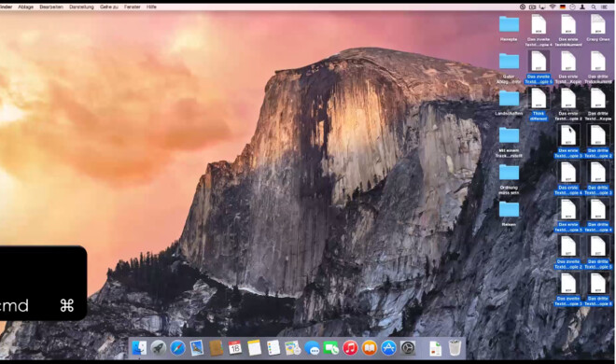Open Contacts book icon in Dock

pos(216,348)
